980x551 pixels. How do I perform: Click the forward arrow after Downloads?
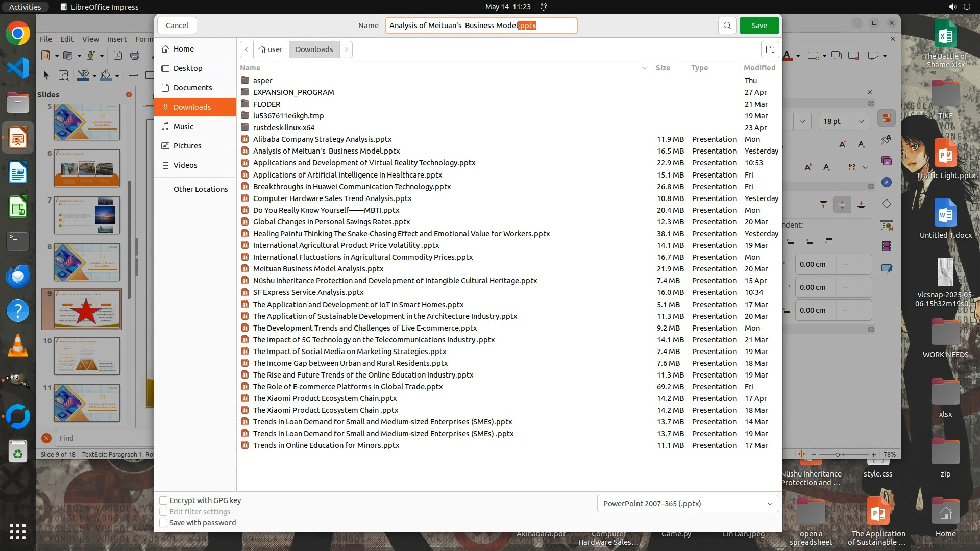coord(346,49)
